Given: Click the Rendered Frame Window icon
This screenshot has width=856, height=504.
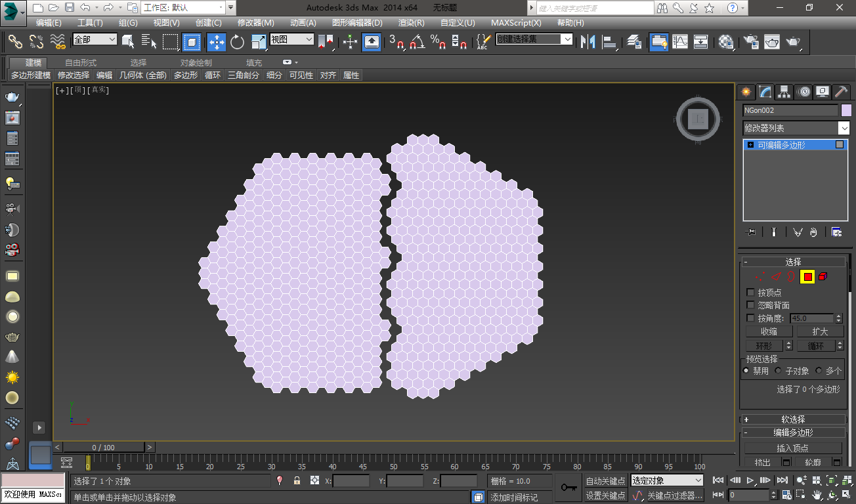Looking at the screenshot, I should [x=772, y=42].
